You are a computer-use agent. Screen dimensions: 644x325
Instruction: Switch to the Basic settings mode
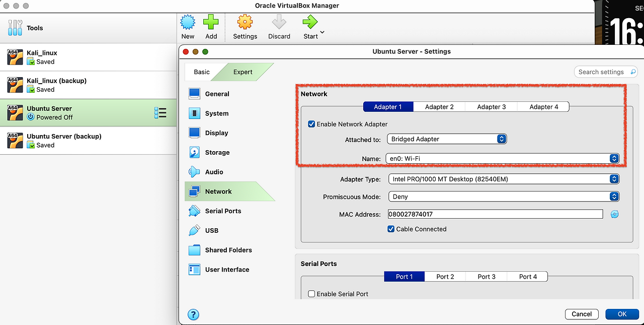pyautogui.click(x=202, y=72)
